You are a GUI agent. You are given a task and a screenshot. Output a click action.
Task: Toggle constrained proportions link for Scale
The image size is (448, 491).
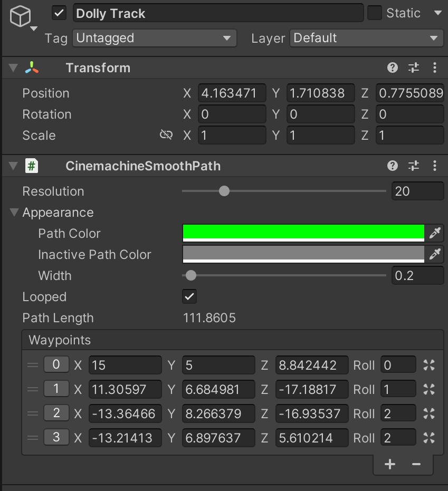tap(166, 135)
